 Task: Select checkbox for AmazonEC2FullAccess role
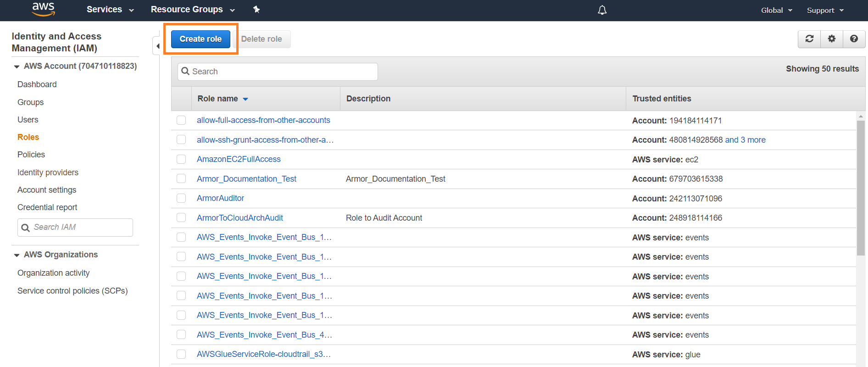(x=181, y=159)
